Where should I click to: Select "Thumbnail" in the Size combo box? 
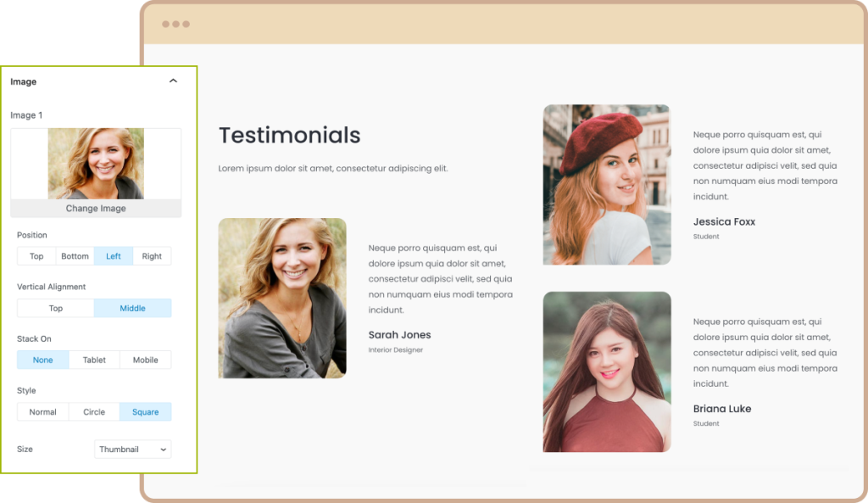(x=132, y=449)
